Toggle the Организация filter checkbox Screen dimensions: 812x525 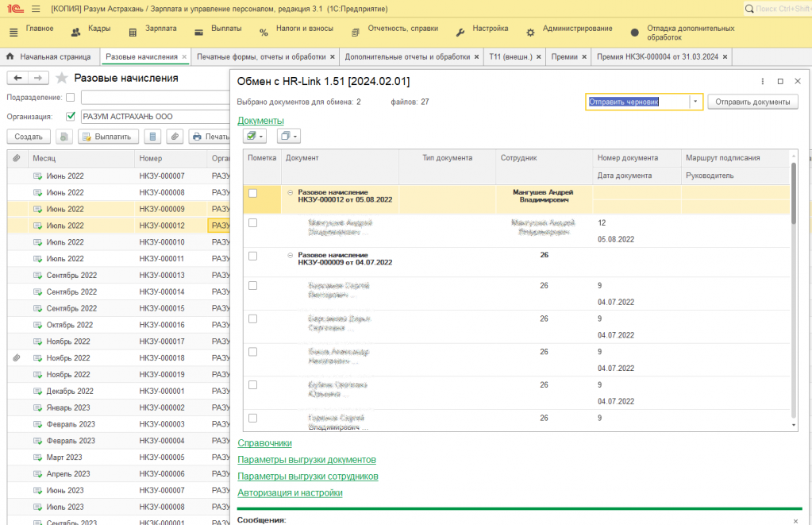click(x=71, y=116)
